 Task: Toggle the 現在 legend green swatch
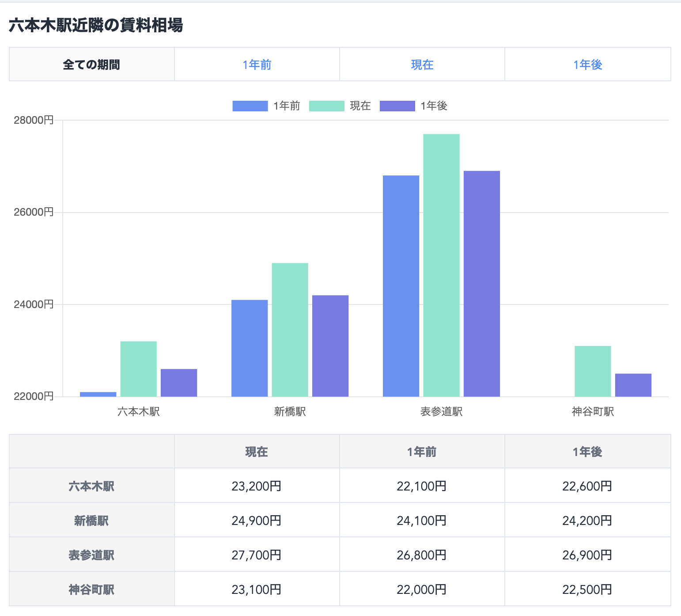(327, 106)
